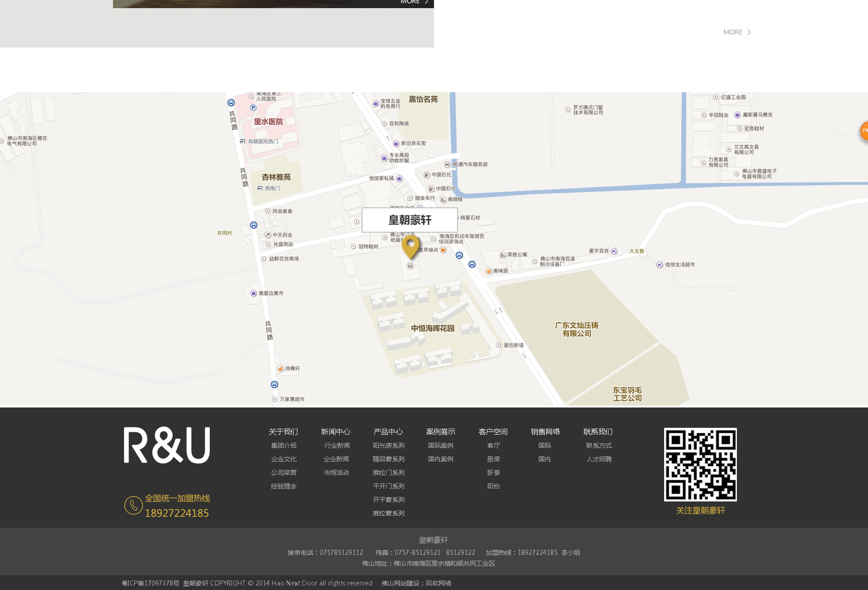Click the 人才招聘 link
Viewport: 868px width, 590px height.
(599, 459)
